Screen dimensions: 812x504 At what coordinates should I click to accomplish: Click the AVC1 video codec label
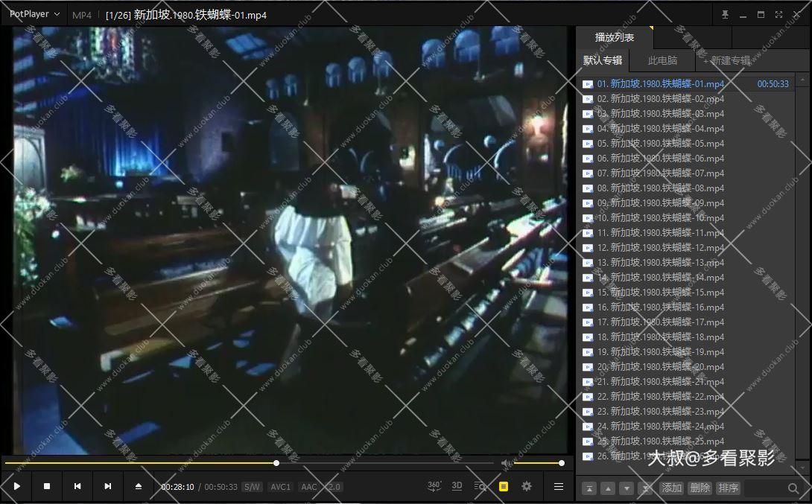coord(280,487)
